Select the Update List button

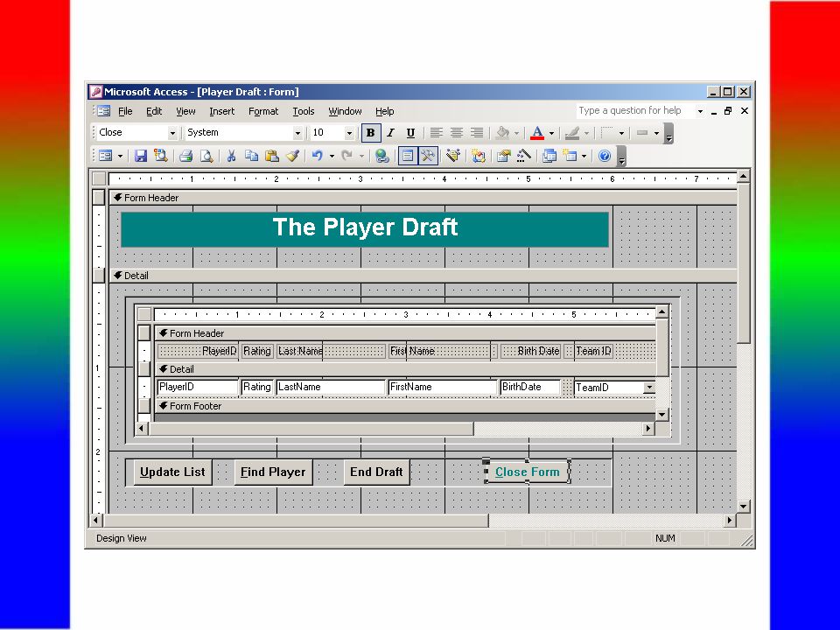[x=172, y=472]
